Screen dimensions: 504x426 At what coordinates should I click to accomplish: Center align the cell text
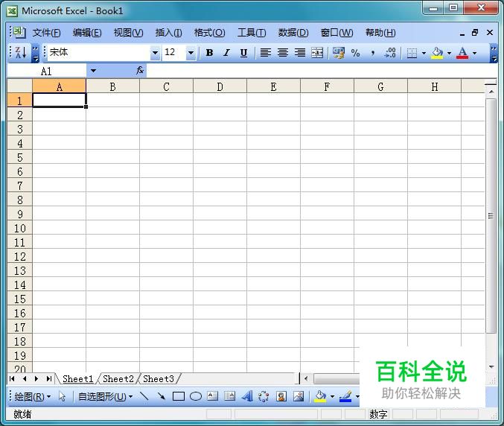pyautogui.click(x=283, y=52)
